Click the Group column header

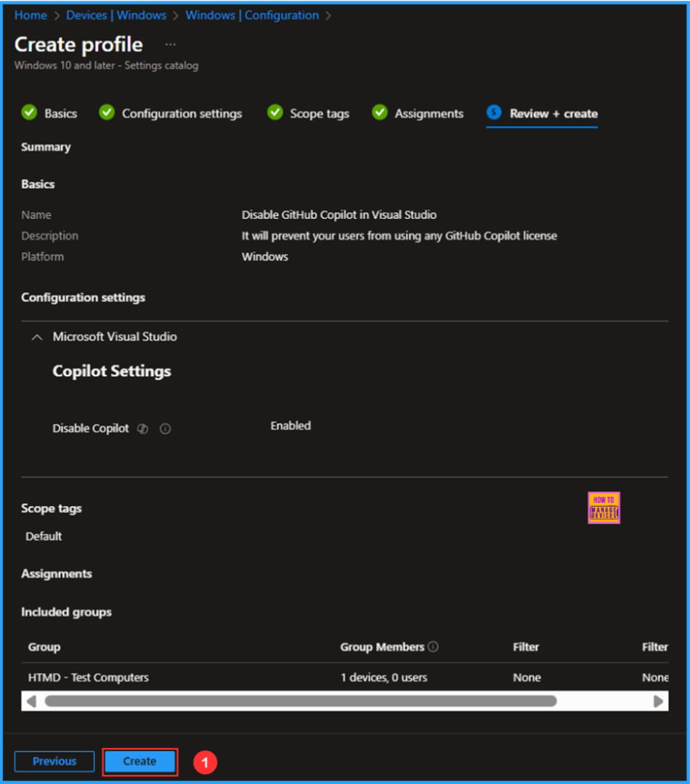pos(44,647)
